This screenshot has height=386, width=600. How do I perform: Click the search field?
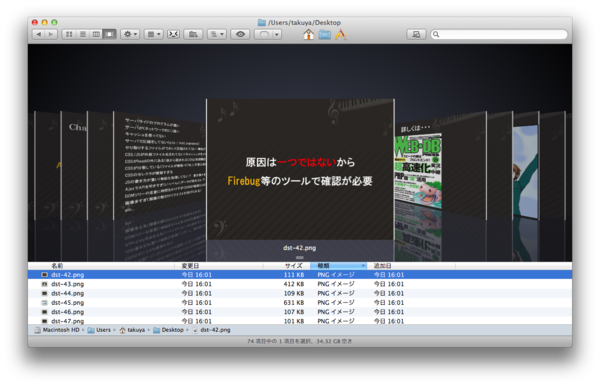[x=499, y=34]
